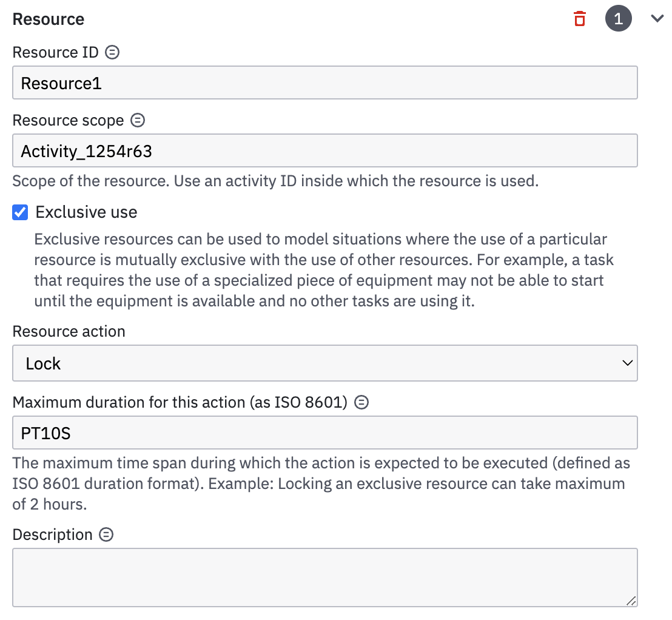Click the duration field containing PT10S
This screenshot has height=620, width=672.
tap(324, 433)
